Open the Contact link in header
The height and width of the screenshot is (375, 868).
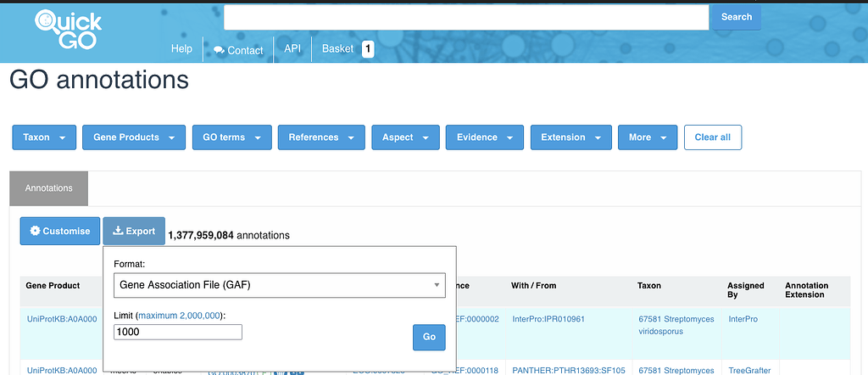pyautogui.click(x=238, y=50)
